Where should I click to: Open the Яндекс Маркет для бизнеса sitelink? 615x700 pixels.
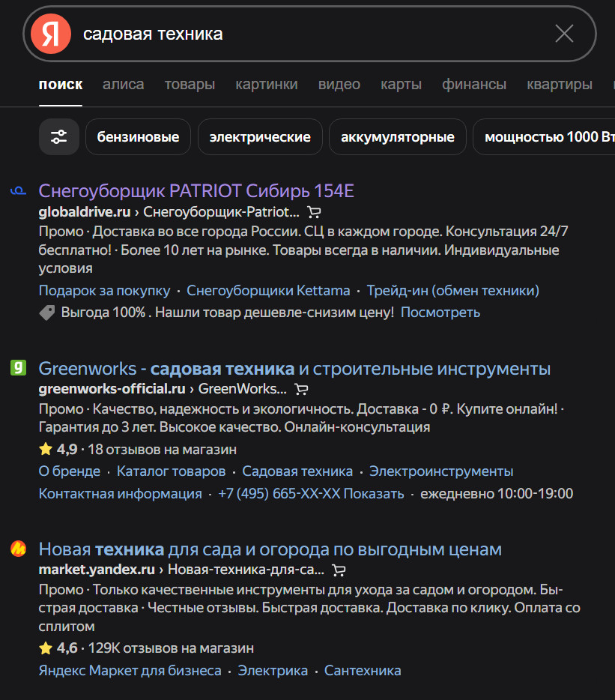click(x=130, y=671)
